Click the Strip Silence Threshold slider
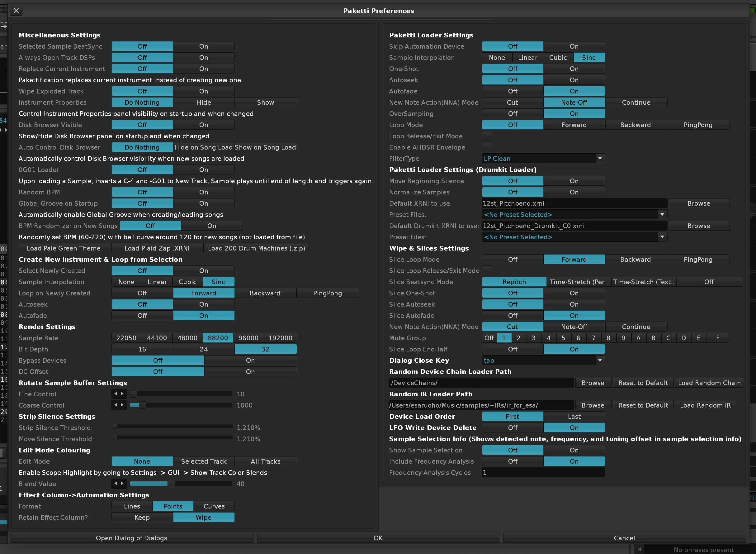Screen dimensions: 756x554 [x=173, y=427]
